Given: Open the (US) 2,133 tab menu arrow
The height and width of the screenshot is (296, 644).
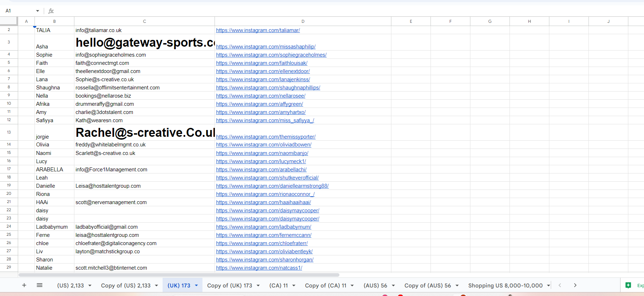Looking at the screenshot, I should point(90,286).
